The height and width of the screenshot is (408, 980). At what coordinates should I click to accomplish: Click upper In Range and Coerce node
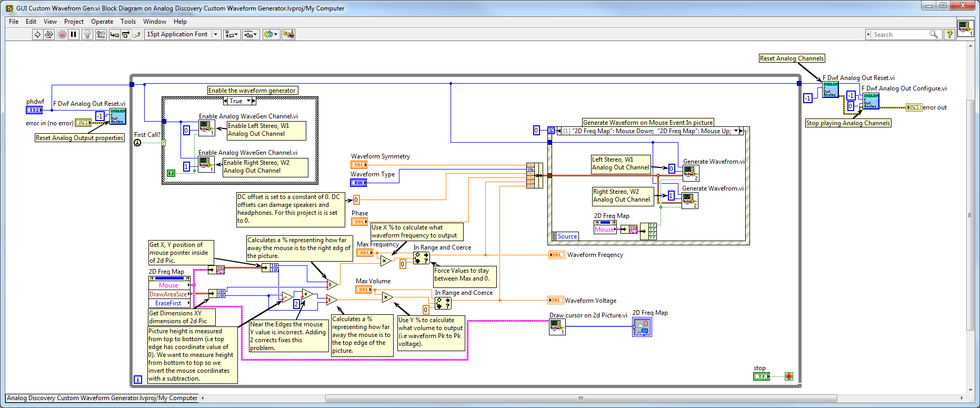(x=422, y=258)
